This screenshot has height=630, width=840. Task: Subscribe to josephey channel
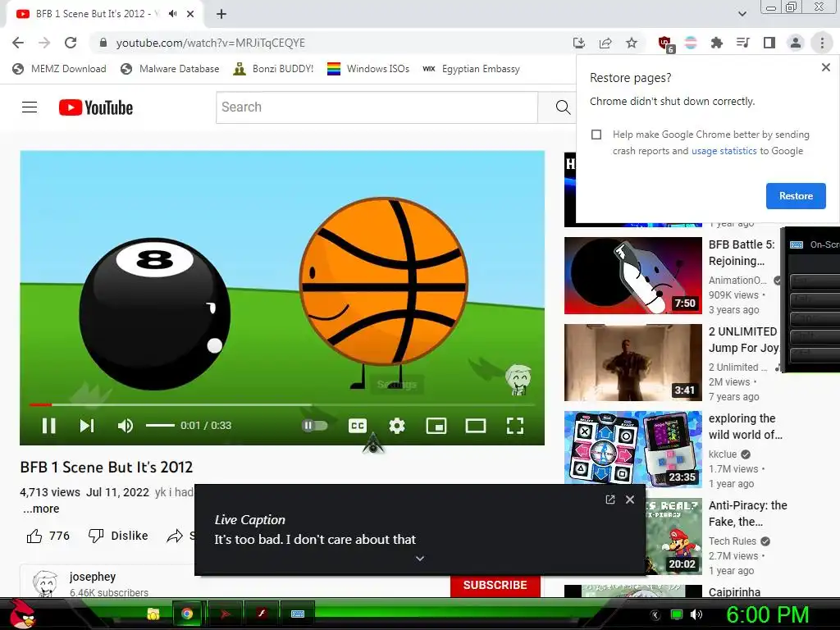pyautogui.click(x=495, y=585)
